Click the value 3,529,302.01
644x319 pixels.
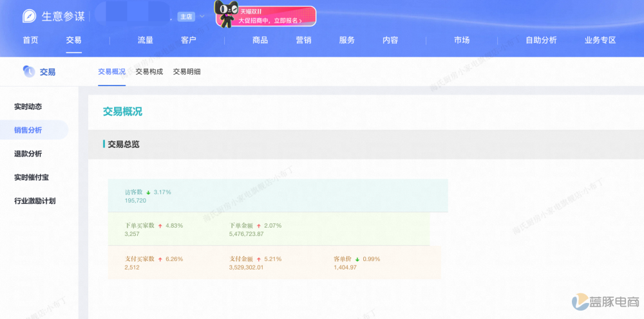(x=247, y=268)
